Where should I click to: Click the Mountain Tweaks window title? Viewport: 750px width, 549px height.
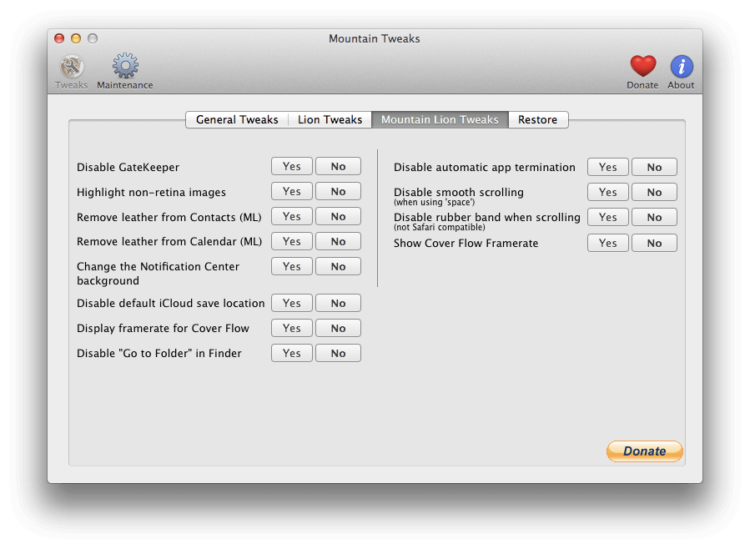[x=375, y=39]
